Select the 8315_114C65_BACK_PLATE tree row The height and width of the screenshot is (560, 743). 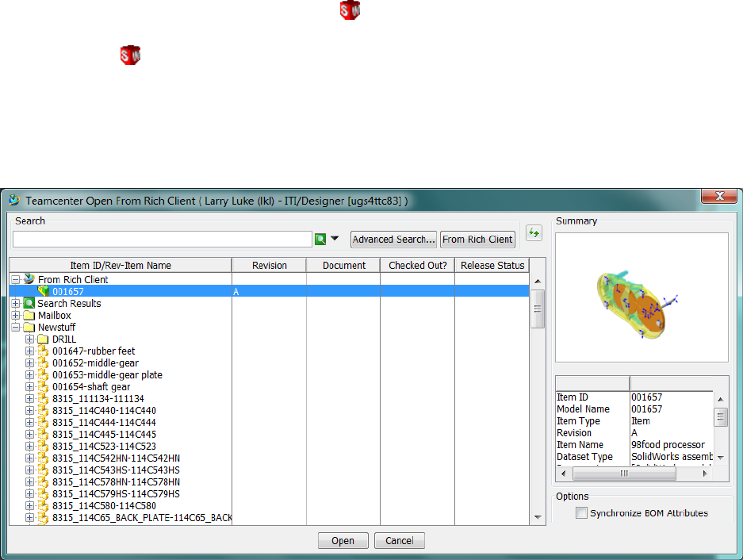coord(142,517)
